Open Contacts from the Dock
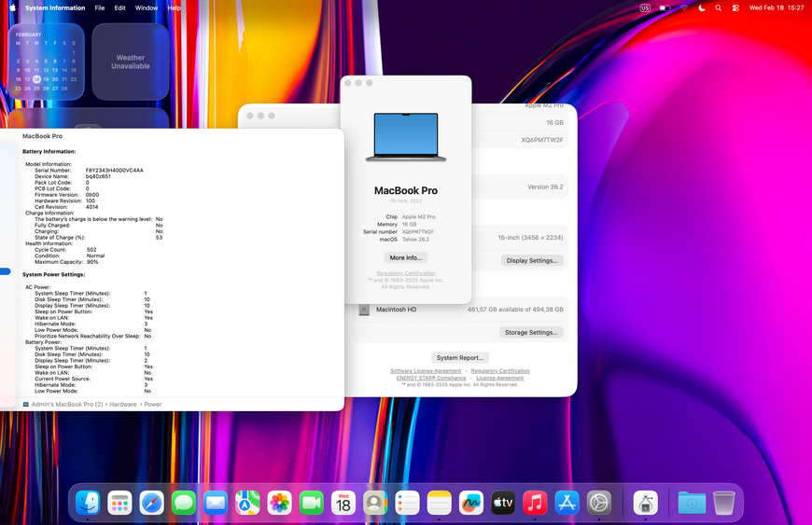Screen dimensions: 812x525 tap(375, 503)
